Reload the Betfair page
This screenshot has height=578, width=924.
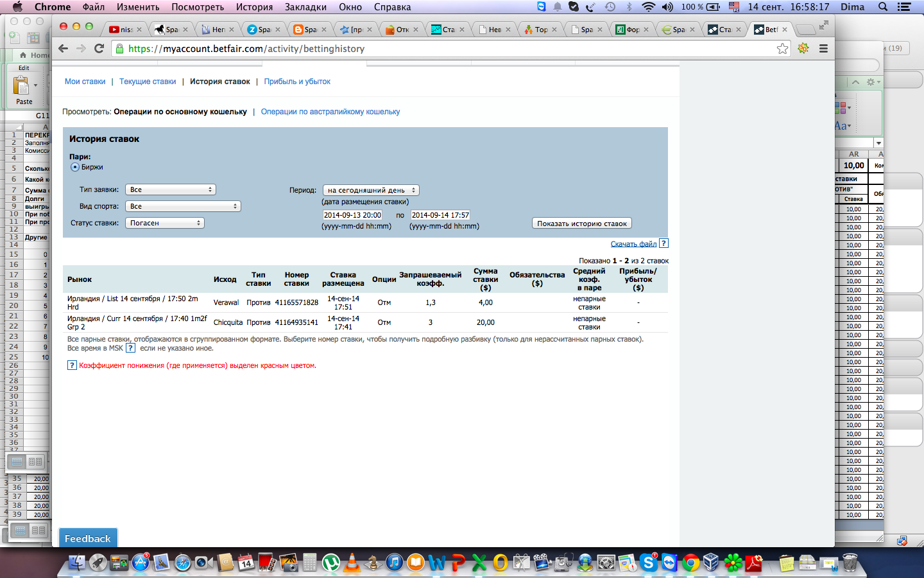99,48
